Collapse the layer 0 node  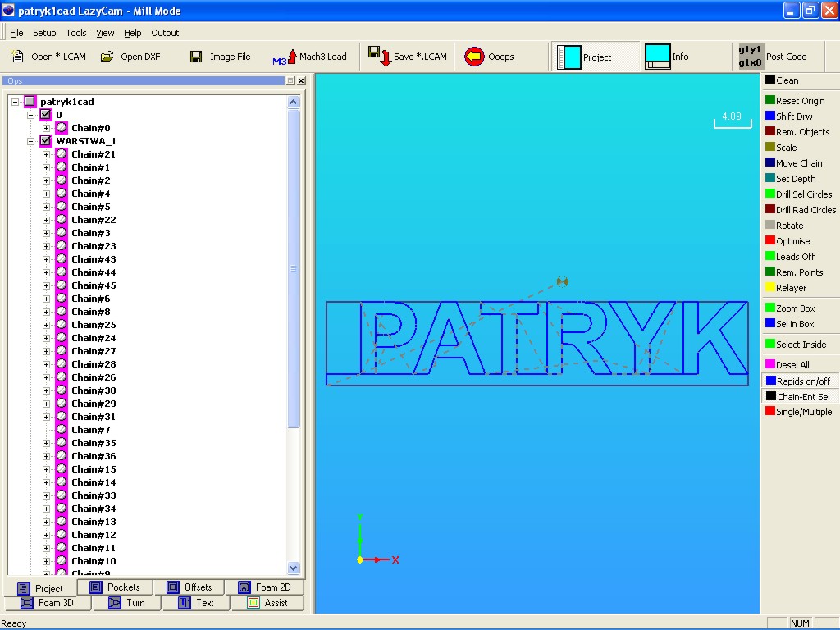[30, 115]
